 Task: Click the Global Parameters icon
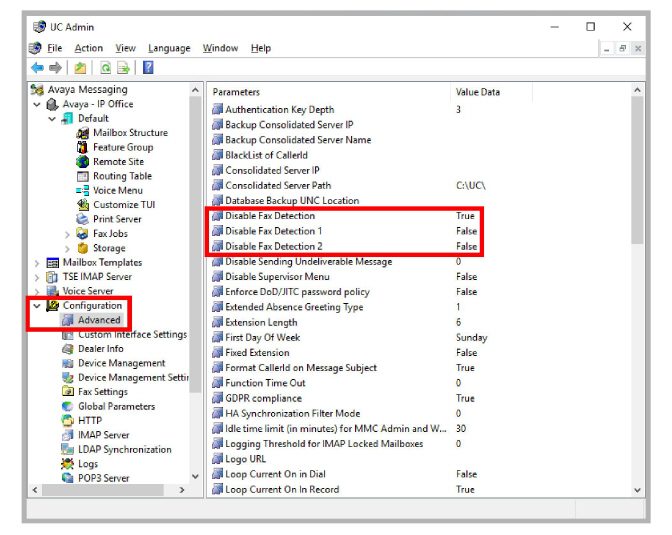click(x=67, y=406)
